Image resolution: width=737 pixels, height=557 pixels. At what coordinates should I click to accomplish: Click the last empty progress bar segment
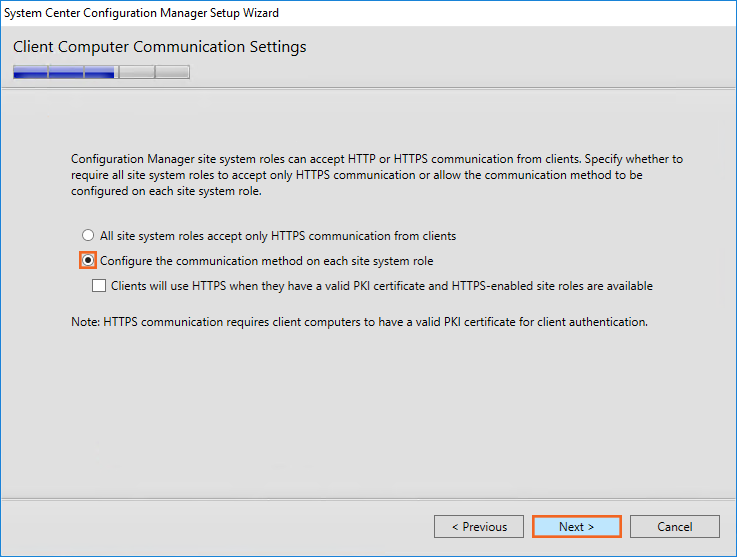[x=172, y=72]
